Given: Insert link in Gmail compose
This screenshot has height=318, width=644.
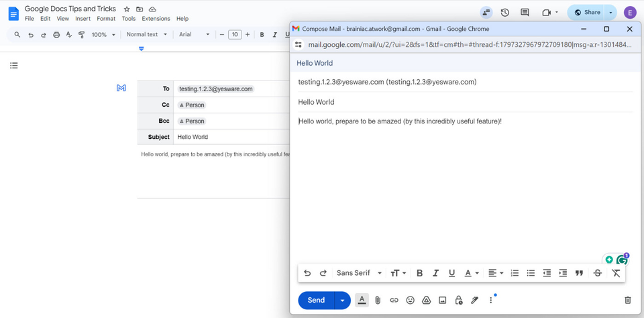Looking at the screenshot, I should 394,301.
